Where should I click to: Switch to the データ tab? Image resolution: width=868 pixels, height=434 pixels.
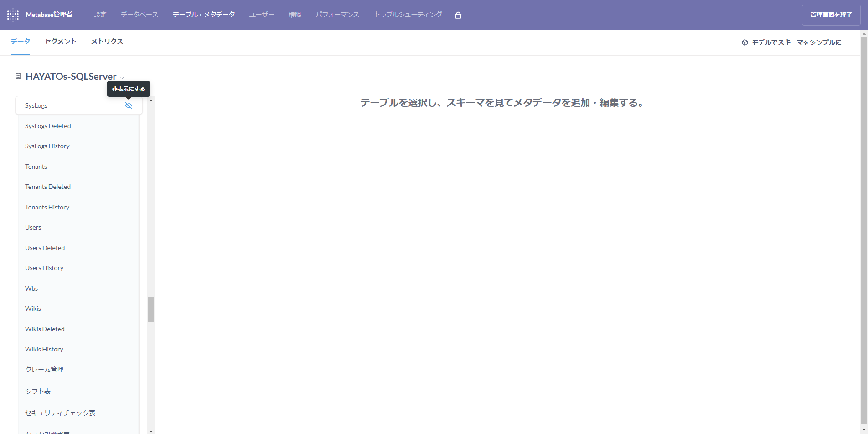(21, 42)
